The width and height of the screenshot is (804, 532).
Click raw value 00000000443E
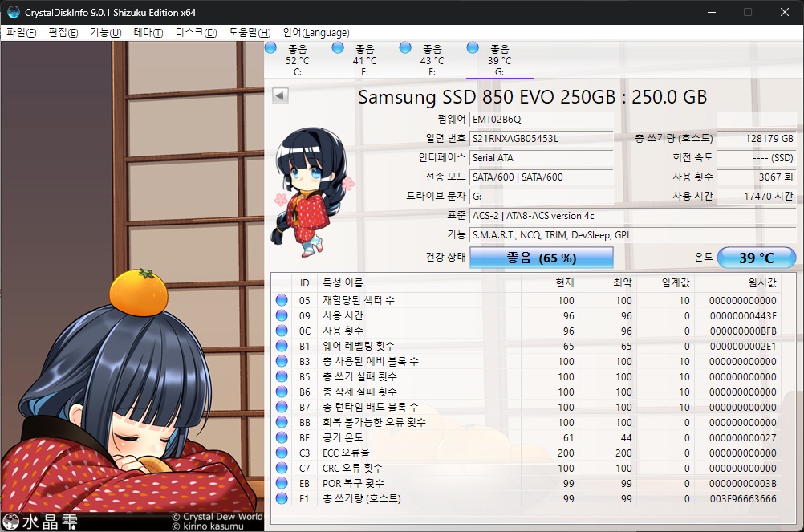(x=743, y=315)
